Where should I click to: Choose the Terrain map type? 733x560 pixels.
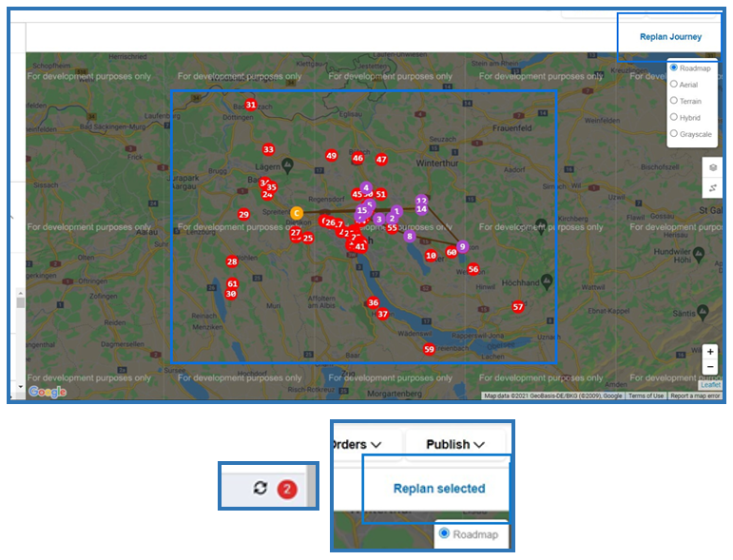coord(674,100)
